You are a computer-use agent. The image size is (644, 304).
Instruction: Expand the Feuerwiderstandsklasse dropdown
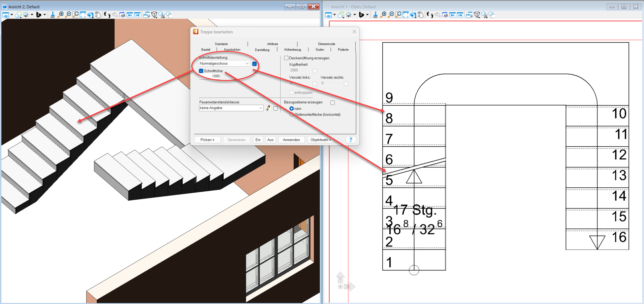(x=260, y=108)
